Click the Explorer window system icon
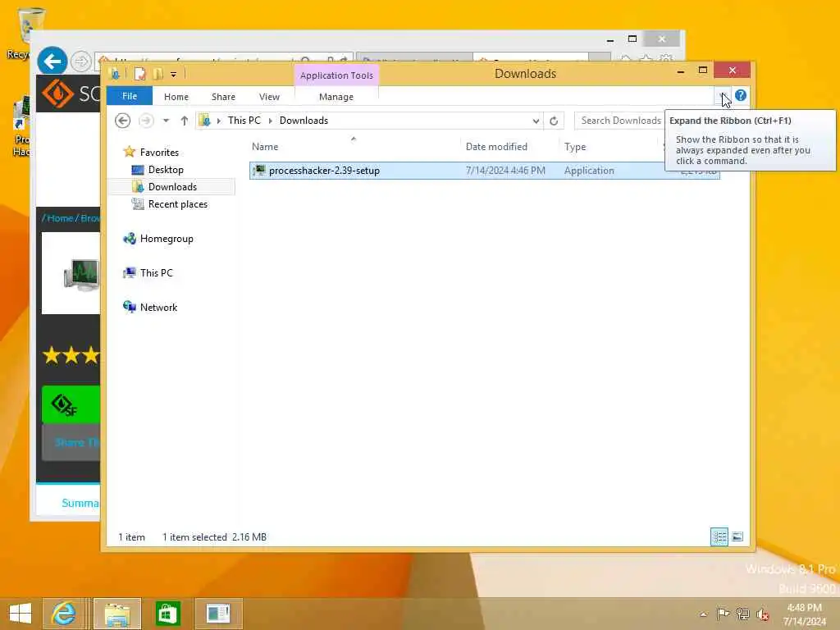Screen dimensions: 840x630 pyautogui.click(x=114, y=74)
